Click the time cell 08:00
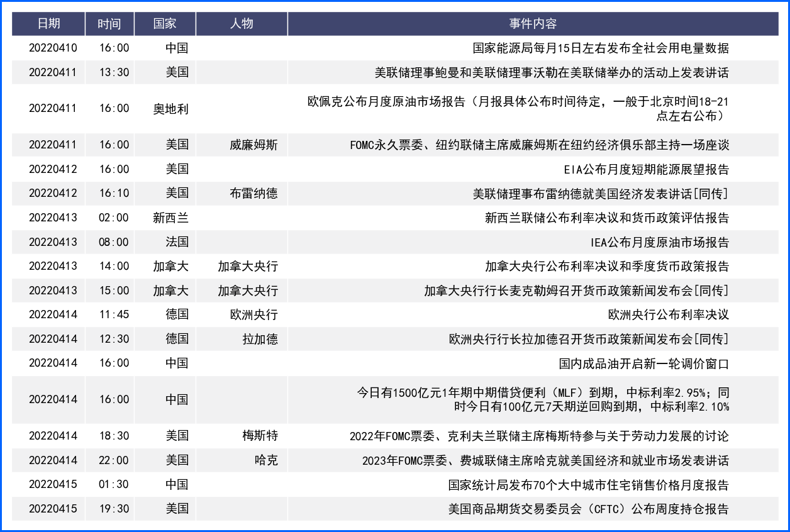This screenshot has height=532, width=790. click(x=114, y=242)
